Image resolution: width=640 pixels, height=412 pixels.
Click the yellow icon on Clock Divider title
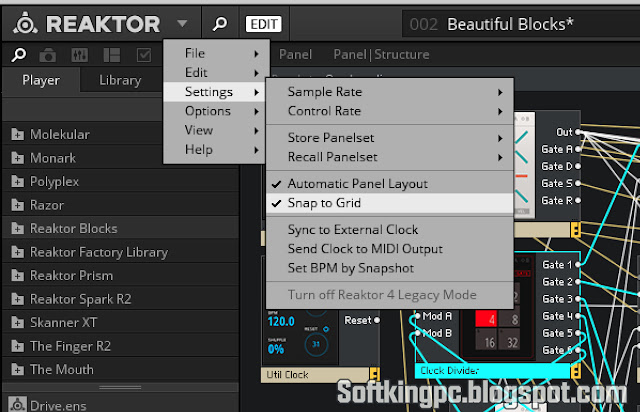click(576, 371)
